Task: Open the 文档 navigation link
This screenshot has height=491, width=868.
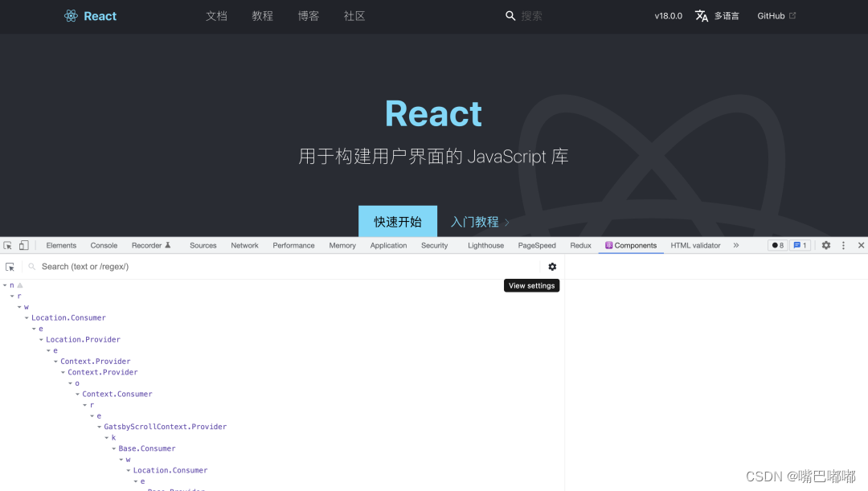Action: click(x=216, y=16)
